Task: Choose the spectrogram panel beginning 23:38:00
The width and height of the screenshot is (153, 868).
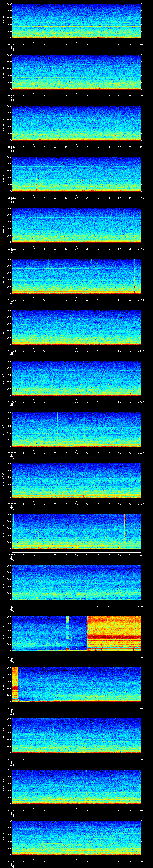Action: pyautogui.click(x=76, y=481)
